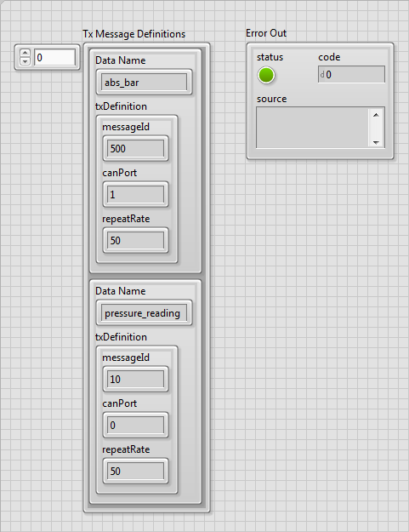
Task: Click source scrollbar up arrow
Action: point(376,115)
